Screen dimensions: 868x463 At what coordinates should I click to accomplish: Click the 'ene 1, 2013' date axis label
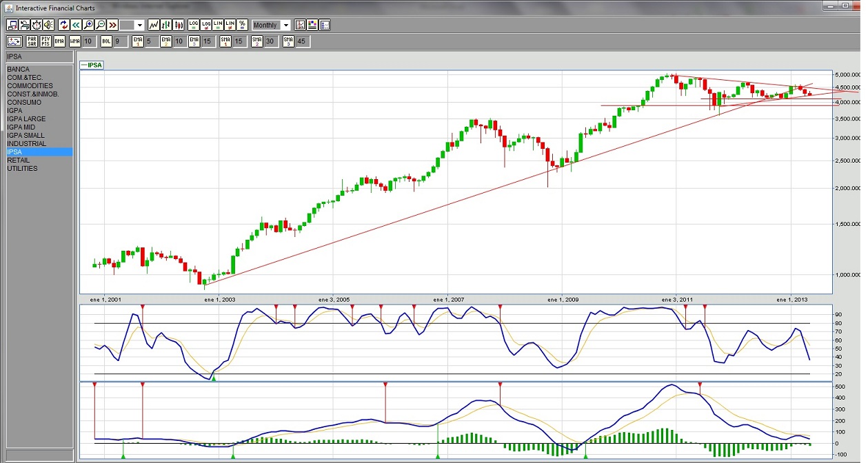point(793,300)
